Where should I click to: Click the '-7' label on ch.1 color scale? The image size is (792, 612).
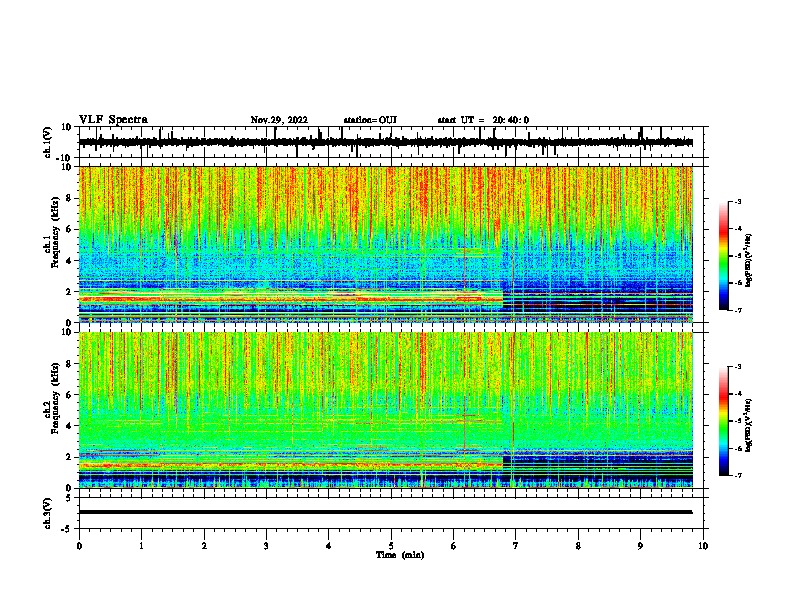737,310
